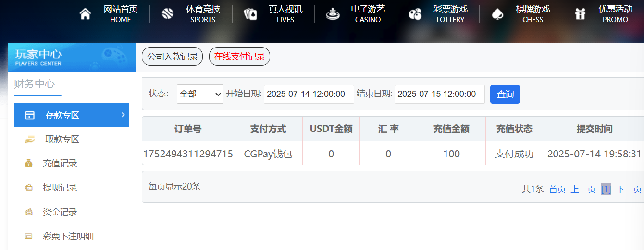Screen dimensions: 644x250
Task: Switch to 公司入款记录 tab
Action: 173,57
